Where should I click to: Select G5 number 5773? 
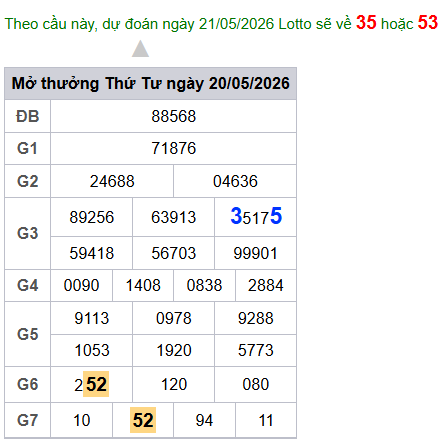tap(256, 350)
